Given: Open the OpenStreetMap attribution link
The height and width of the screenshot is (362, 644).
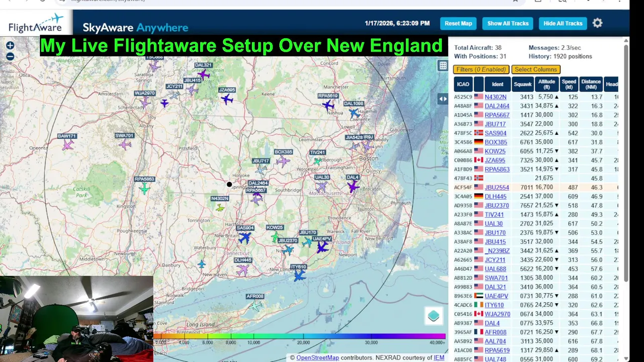Looking at the screenshot, I should [317, 357].
